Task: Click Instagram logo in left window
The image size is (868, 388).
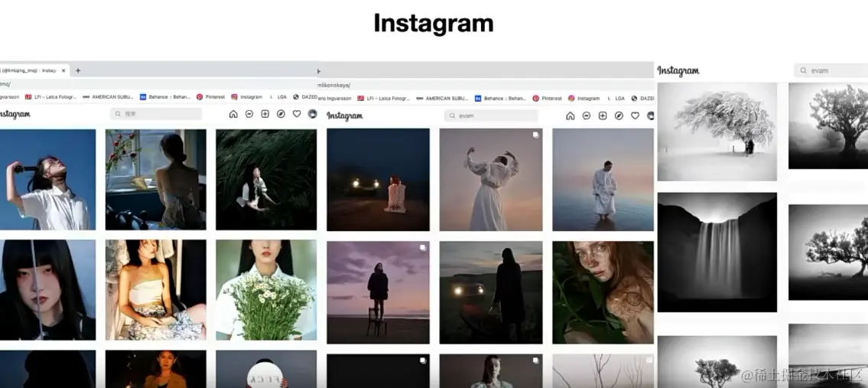Action: 14,114
